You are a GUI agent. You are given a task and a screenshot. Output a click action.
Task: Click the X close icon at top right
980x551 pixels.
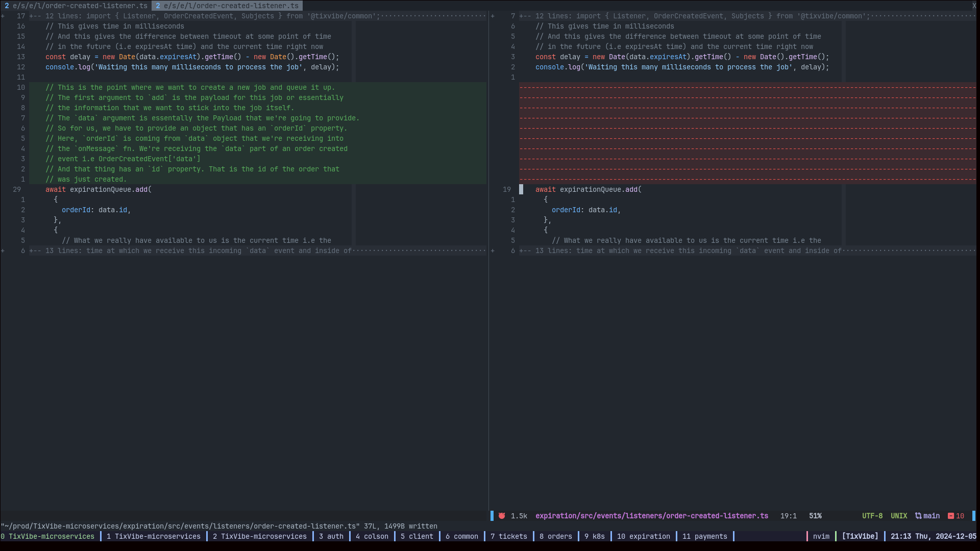click(x=974, y=6)
